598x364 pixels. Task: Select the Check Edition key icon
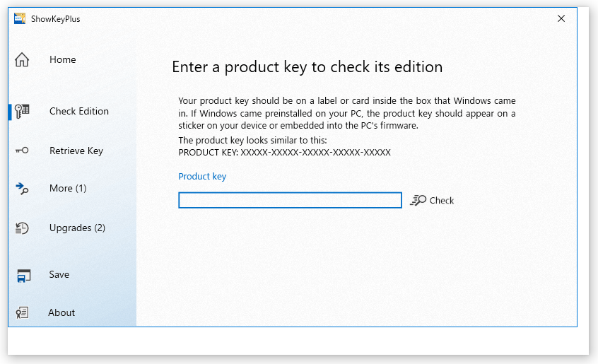22,111
